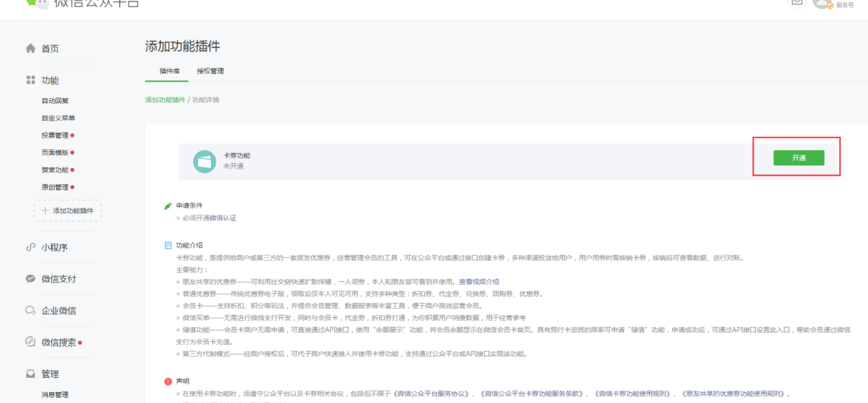
Task: Open 赞赏功能 in the sidebar
Action: tap(55, 170)
